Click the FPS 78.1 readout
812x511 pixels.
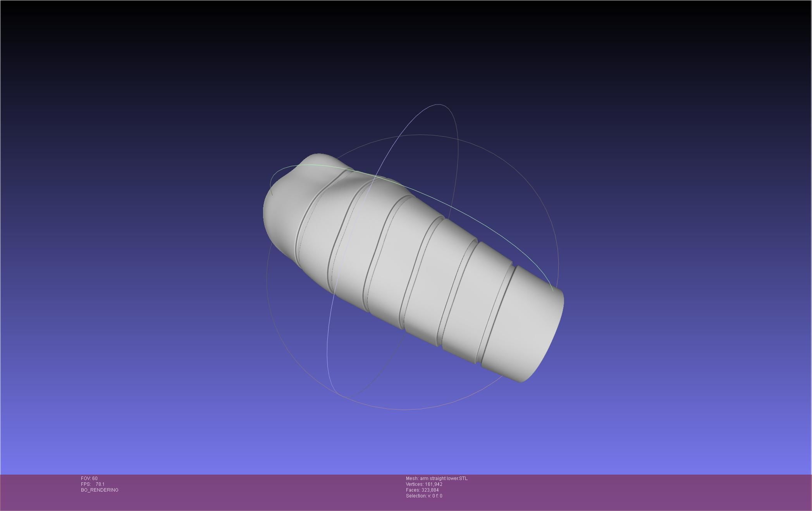[93, 484]
